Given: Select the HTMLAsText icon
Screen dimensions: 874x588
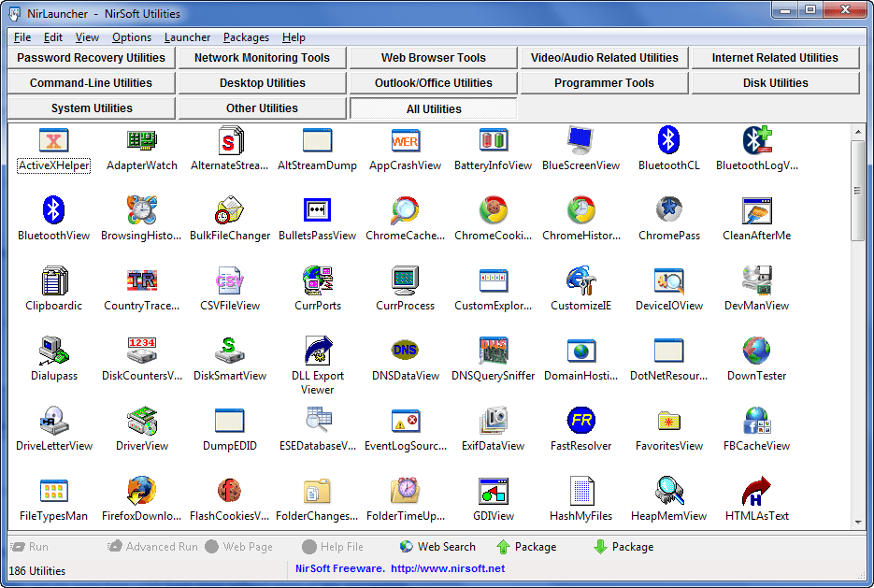Looking at the screenshot, I should coord(756,491).
